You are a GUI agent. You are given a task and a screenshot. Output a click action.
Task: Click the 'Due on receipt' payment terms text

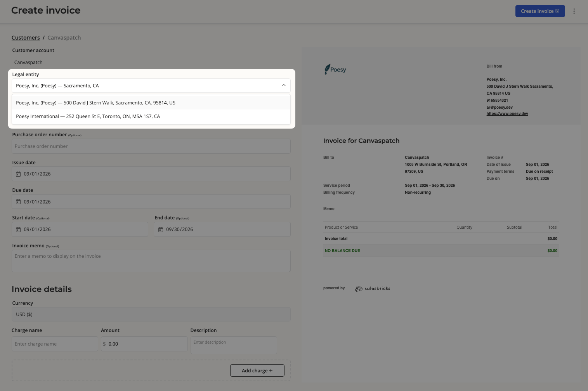[539, 172]
